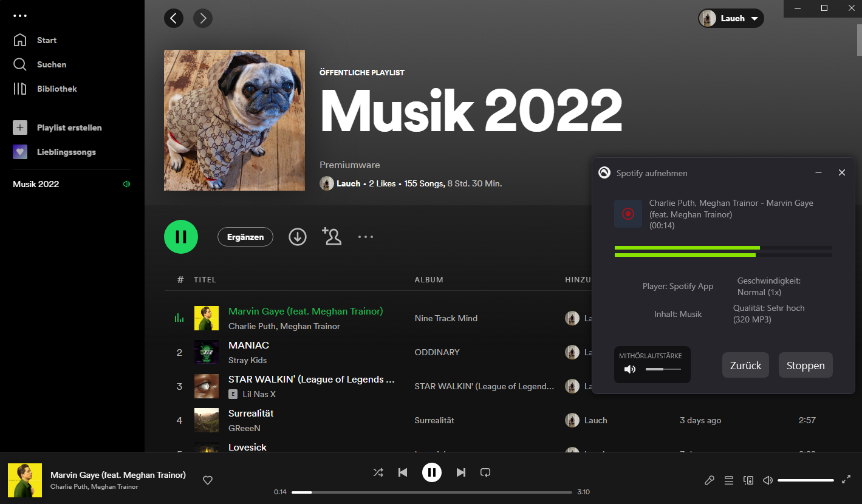The height and width of the screenshot is (504, 862).
Task: Click the Geschwindigkeit: Normal (1x) text
Action: click(769, 287)
